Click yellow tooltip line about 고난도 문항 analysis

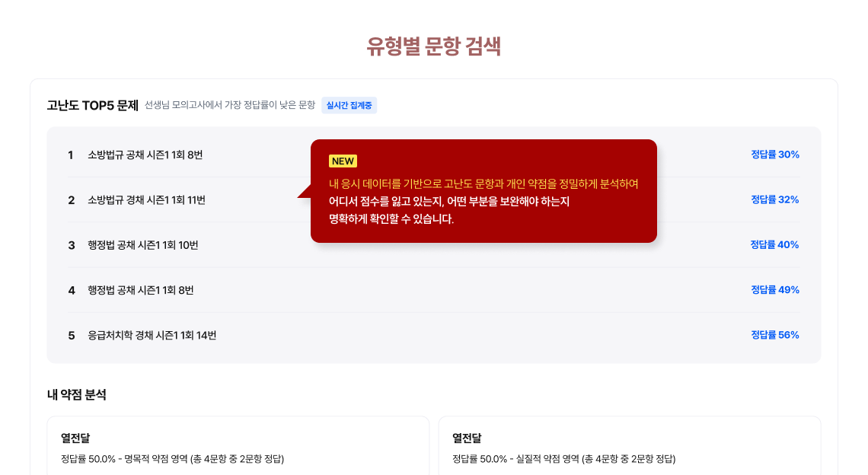(483, 183)
